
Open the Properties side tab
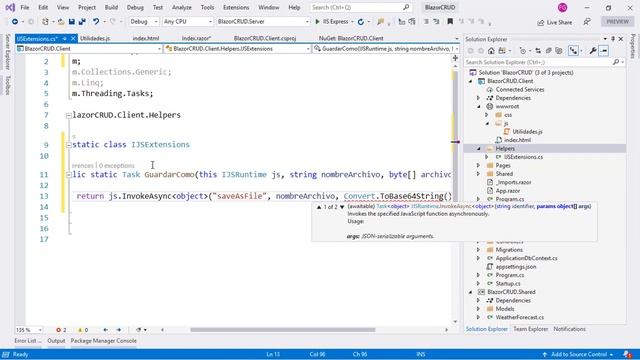633,47
